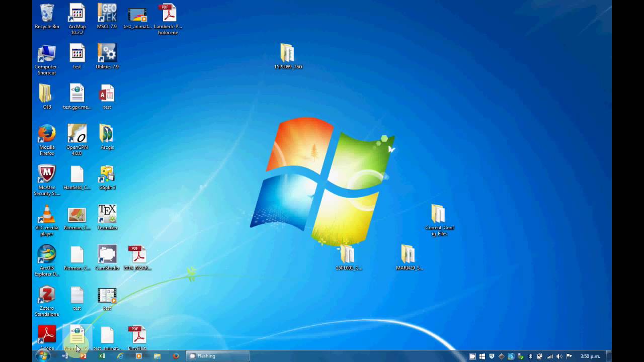Open the MAR1429_S... folder
The height and width of the screenshot is (362, 644).
tap(409, 258)
